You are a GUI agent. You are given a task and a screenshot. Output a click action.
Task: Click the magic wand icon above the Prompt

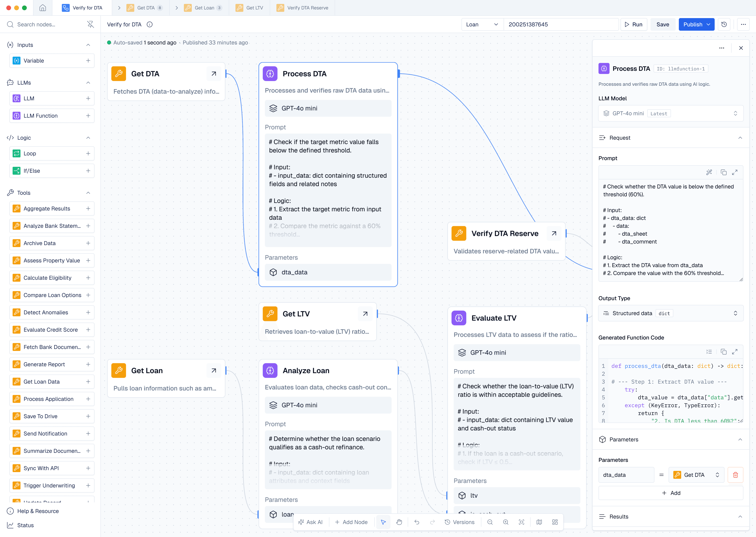709,172
